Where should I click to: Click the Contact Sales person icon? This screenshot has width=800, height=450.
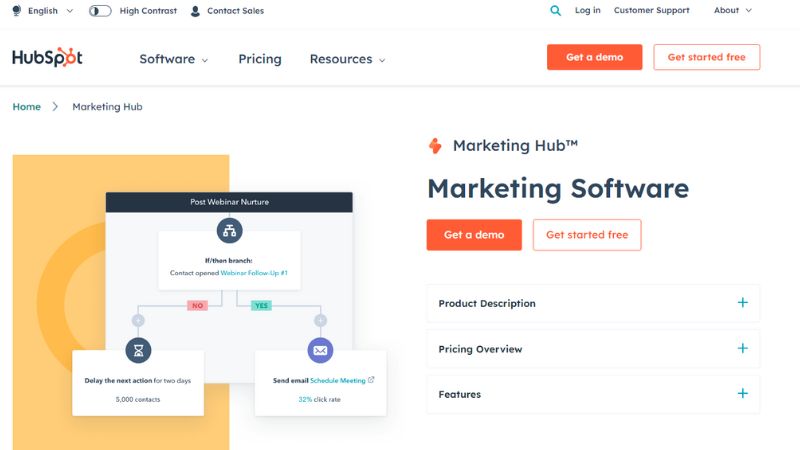195,11
